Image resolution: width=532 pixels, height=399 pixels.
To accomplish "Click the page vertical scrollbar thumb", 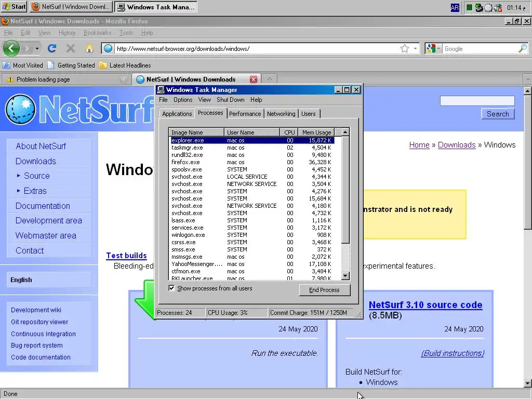I will click(528, 162).
